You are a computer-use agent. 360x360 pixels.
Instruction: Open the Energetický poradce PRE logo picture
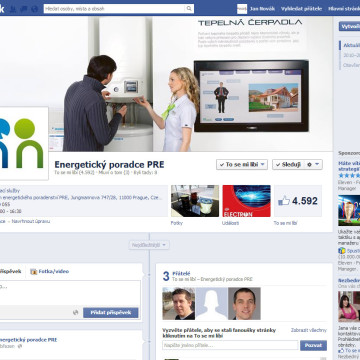23,143
